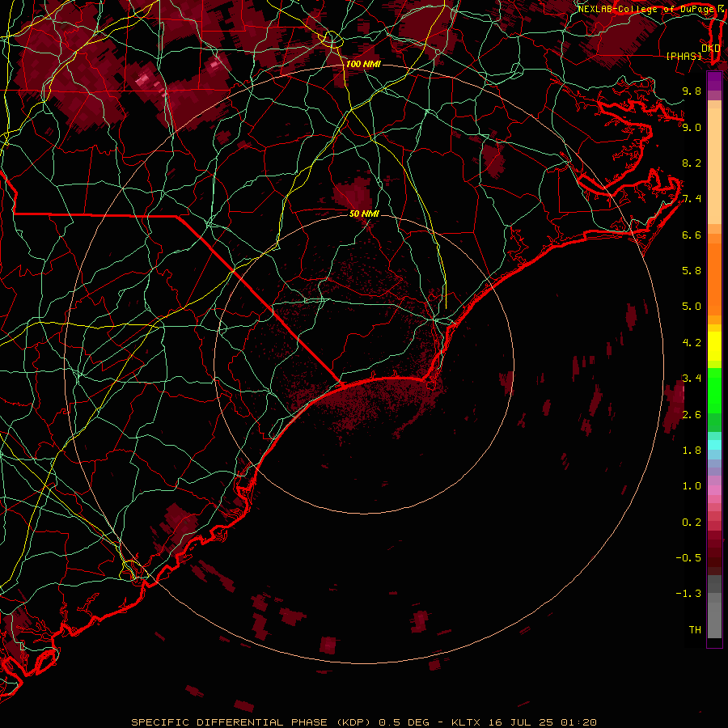Click the "[PHAS]" legend title
This screenshot has width=728, height=728.
point(684,56)
